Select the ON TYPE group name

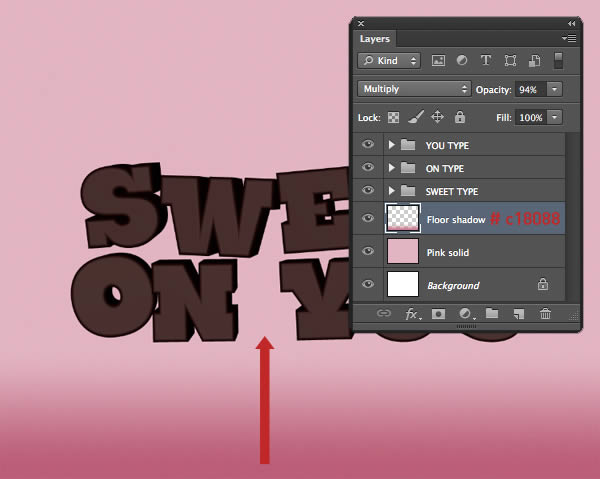(445, 168)
